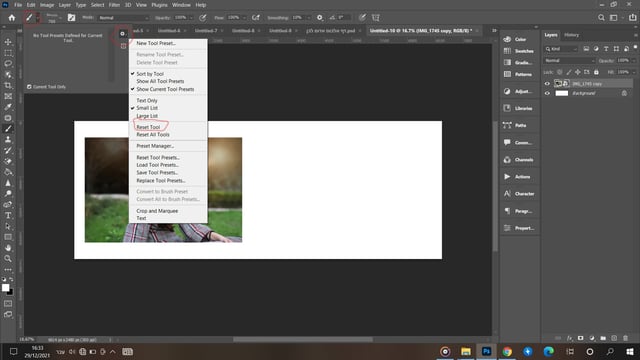Open layer blend mode dropdown
640x360 pixels.
pos(569,60)
